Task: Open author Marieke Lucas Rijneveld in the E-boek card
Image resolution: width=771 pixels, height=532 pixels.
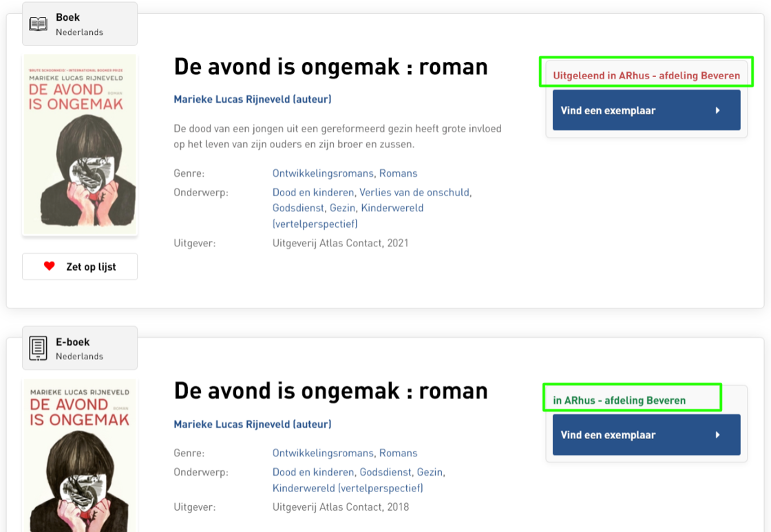Action: (253, 424)
